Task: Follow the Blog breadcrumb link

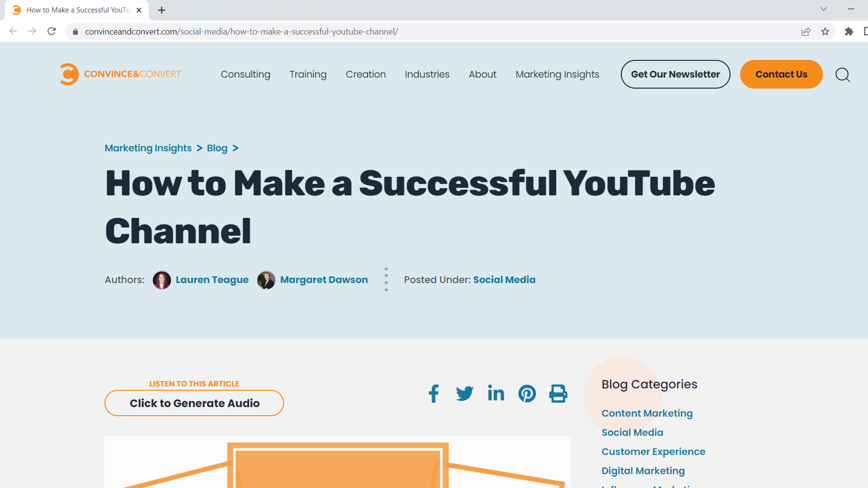Action: (217, 148)
